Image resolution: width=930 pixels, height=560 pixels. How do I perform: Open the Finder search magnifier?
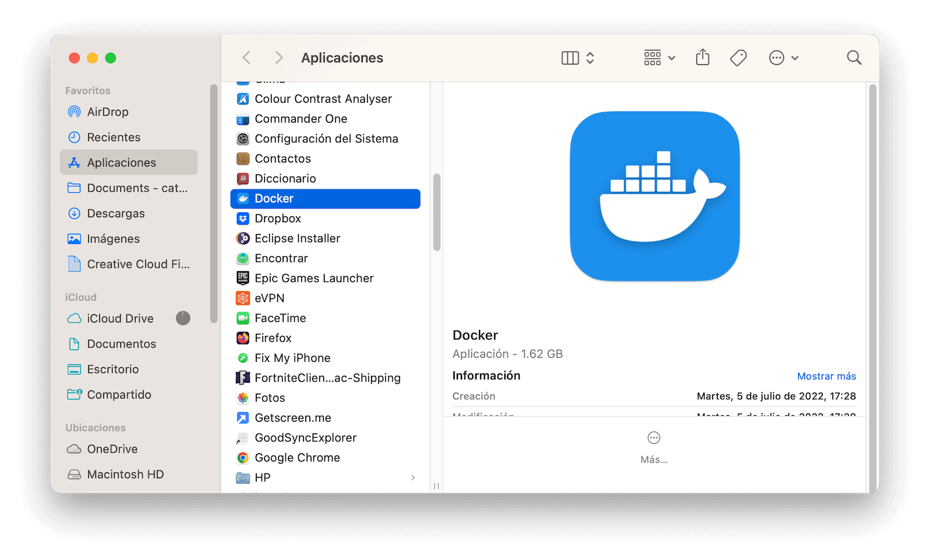pyautogui.click(x=853, y=58)
